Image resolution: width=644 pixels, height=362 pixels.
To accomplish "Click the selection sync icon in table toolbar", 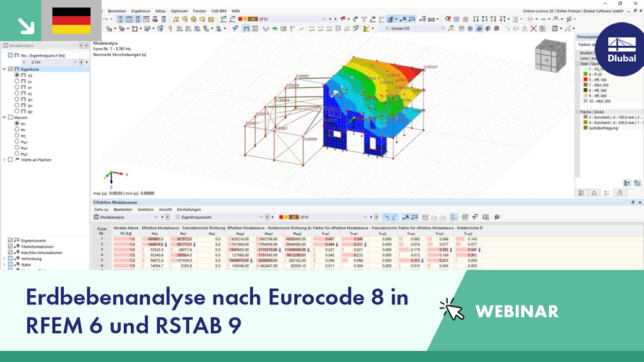I will click(386, 217).
